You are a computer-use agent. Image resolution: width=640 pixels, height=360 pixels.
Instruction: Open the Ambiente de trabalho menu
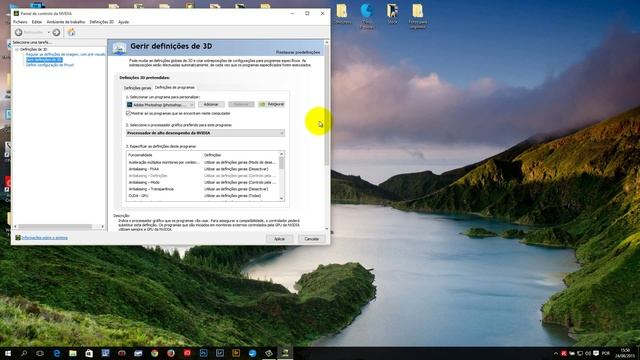[66, 22]
